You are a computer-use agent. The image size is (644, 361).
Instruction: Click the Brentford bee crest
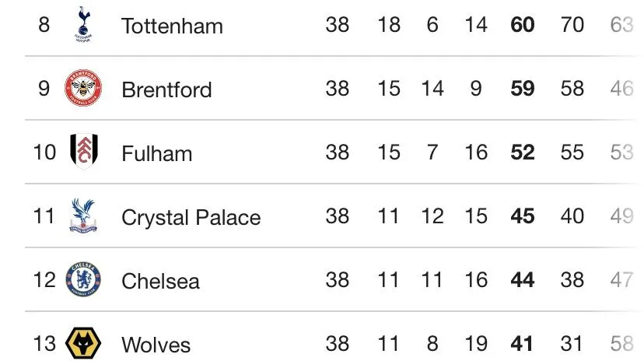point(82,89)
